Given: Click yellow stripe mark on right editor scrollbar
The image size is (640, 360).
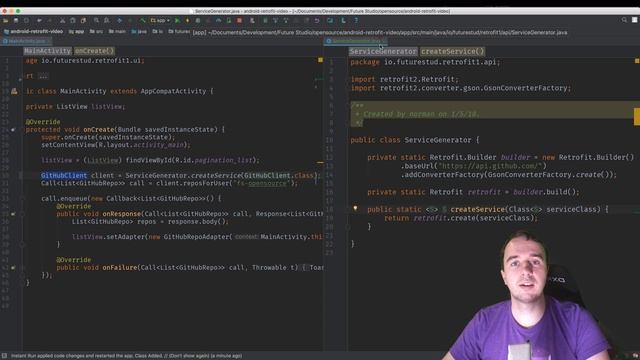Looking at the screenshot, I should (636, 117).
